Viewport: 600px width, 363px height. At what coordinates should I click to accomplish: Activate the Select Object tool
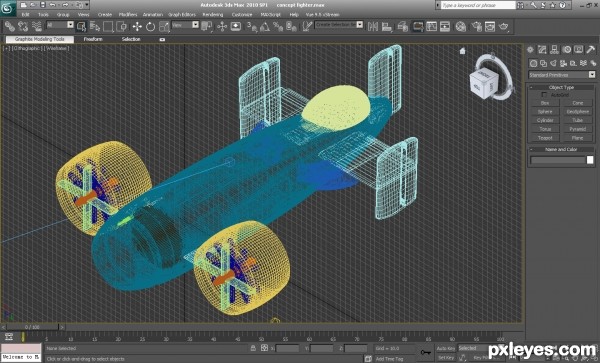tap(82, 26)
